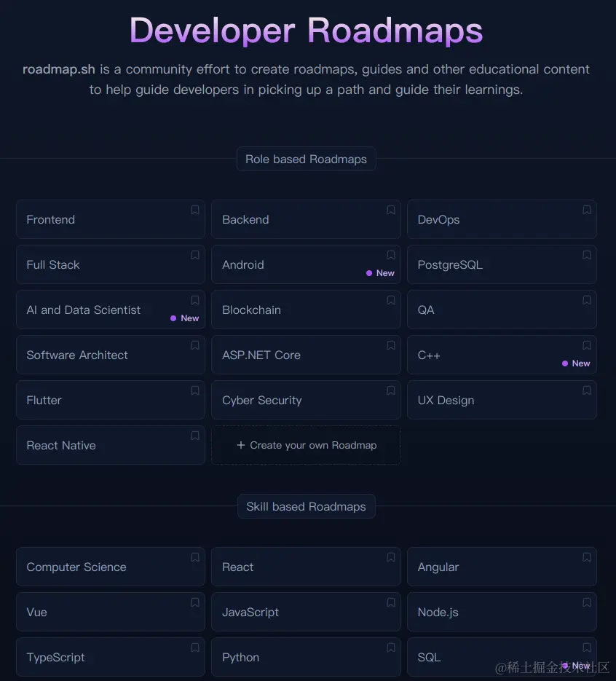This screenshot has width=616, height=681.
Task: Open the Flutter roadmap card
Action: [110, 400]
